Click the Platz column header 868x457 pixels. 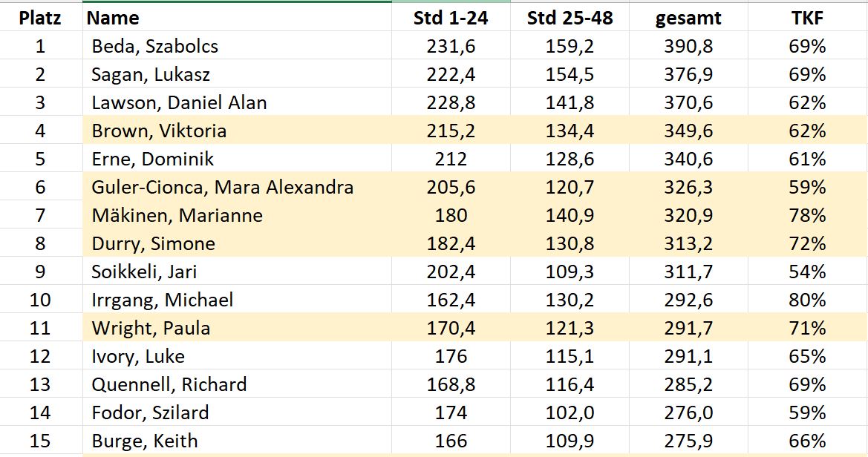tap(40, 18)
